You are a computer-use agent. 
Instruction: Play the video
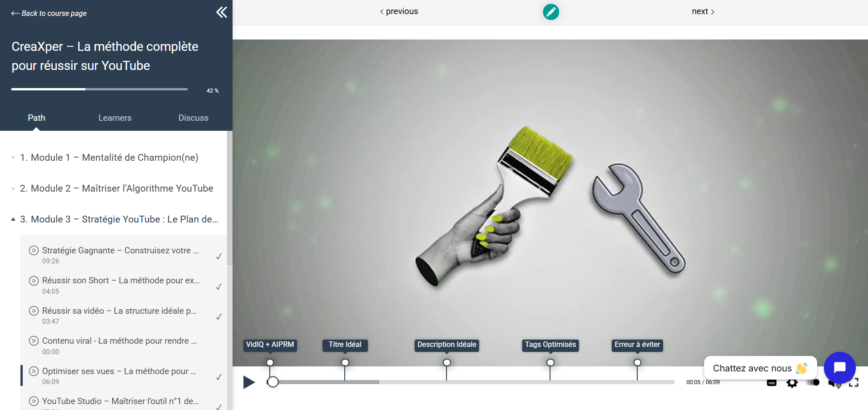(249, 382)
